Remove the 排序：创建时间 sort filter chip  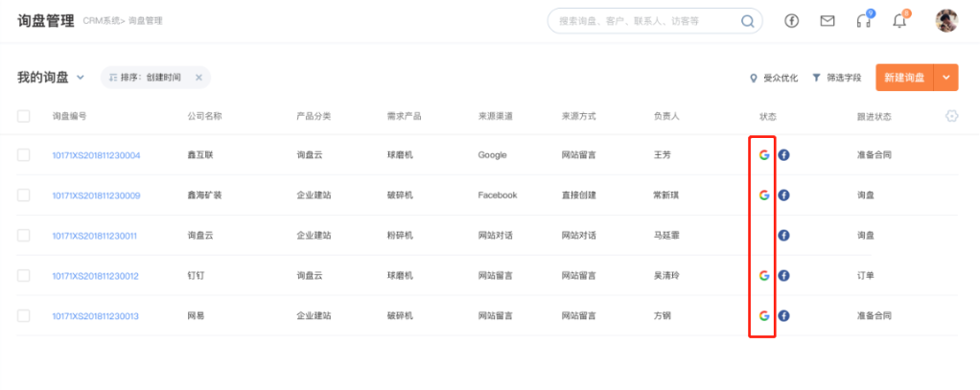[x=198, y=78]
